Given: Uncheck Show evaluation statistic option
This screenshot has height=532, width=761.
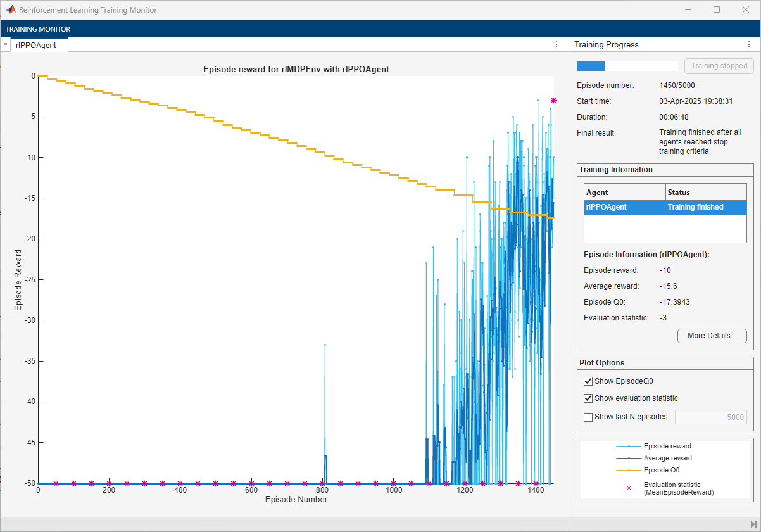Looking at the screenshot, I should [589, 398].
